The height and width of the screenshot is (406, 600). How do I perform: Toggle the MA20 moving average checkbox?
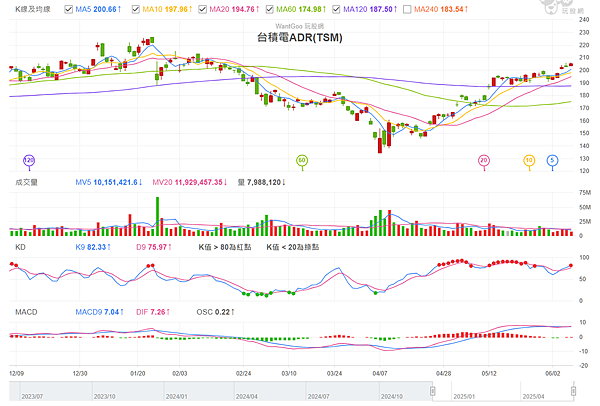(x=202, y=9)
